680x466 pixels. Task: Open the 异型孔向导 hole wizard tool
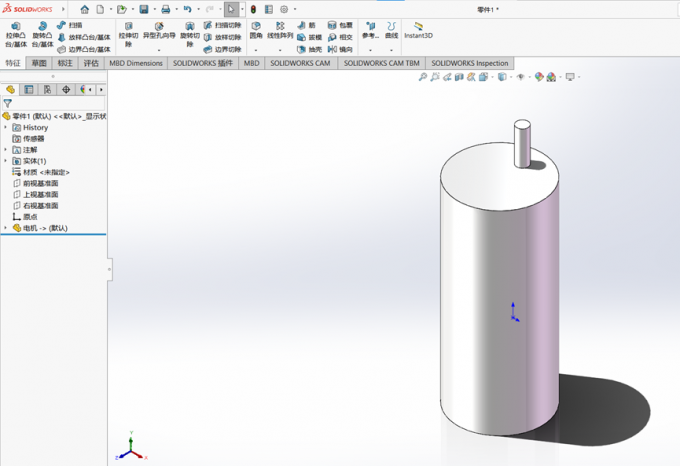159,31
